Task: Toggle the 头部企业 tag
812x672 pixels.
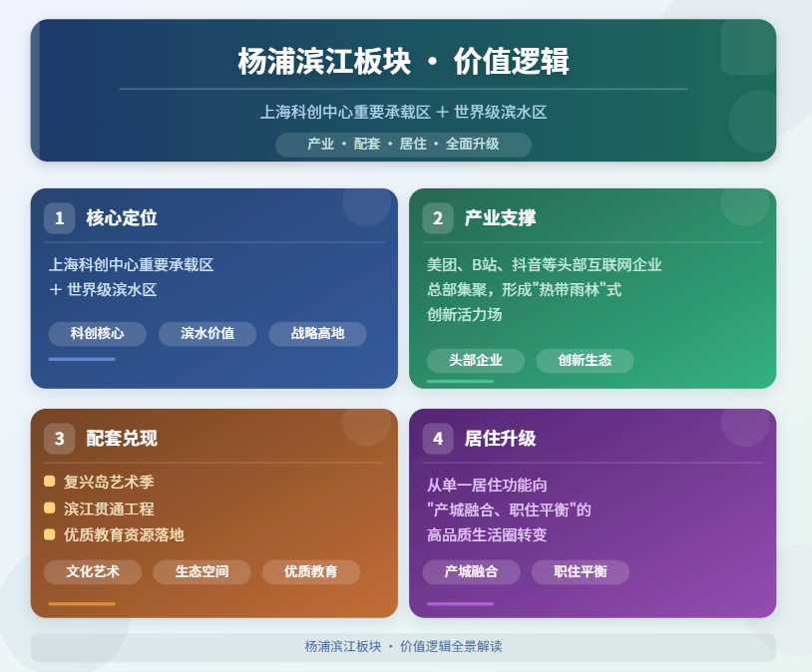Action: 475,360
